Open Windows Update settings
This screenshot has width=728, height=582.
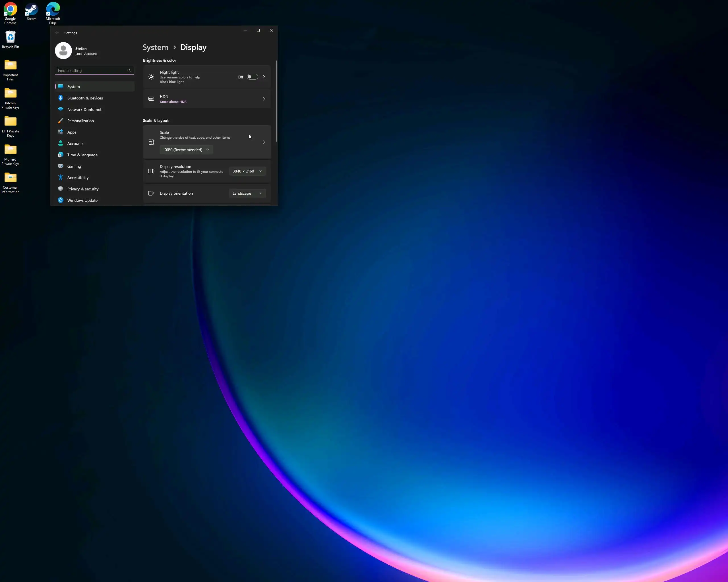click(82, 200)
